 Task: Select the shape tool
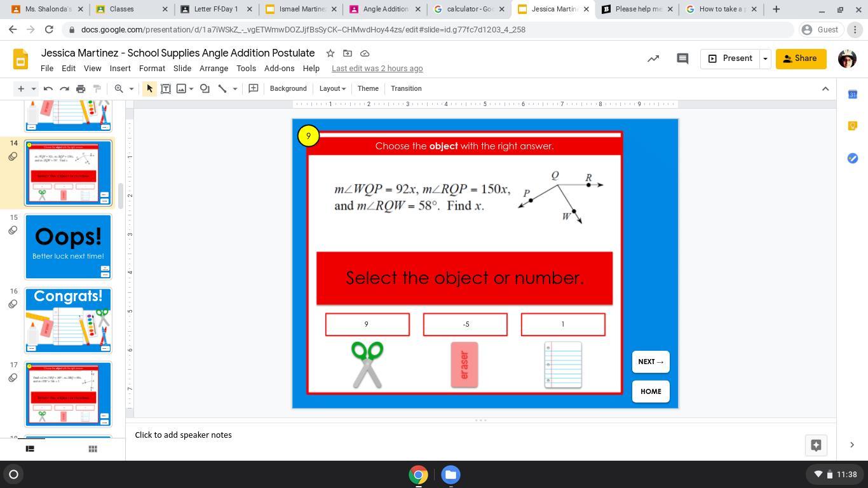pyautogui.click(x=205, y=89)
